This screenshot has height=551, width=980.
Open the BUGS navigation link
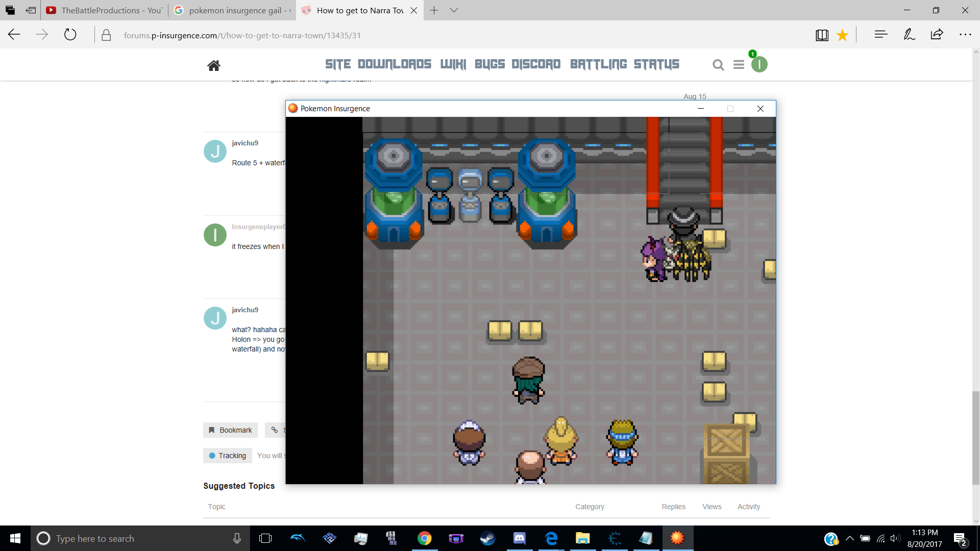click(489, 64)
